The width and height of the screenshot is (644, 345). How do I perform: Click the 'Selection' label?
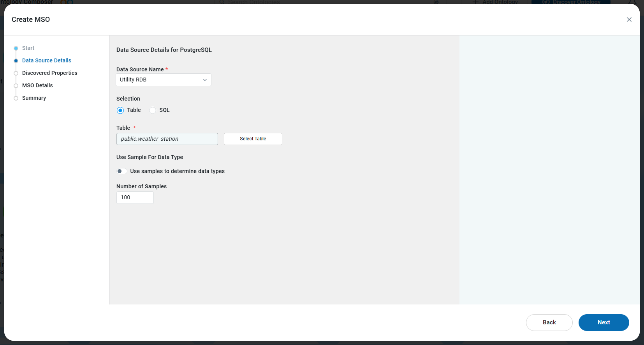point(128,99)
